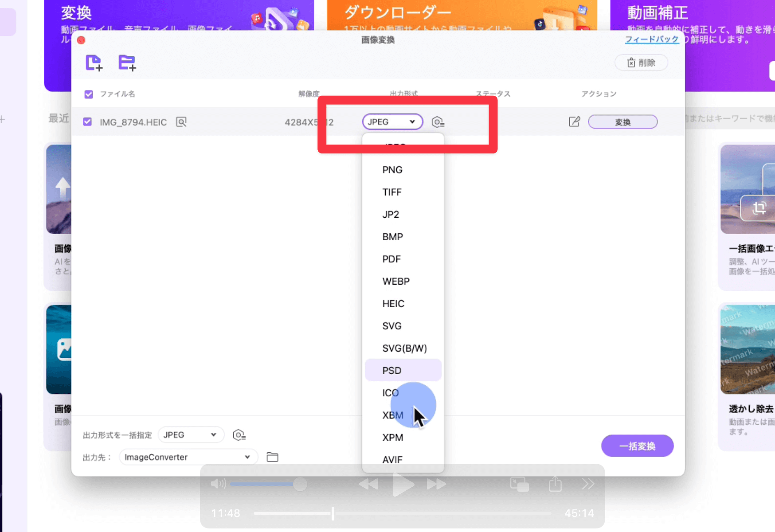775x532 pixels.
Task: Open preview of IMG_8794.HEIC via magnifier icon
Action: tap(181, 121)
